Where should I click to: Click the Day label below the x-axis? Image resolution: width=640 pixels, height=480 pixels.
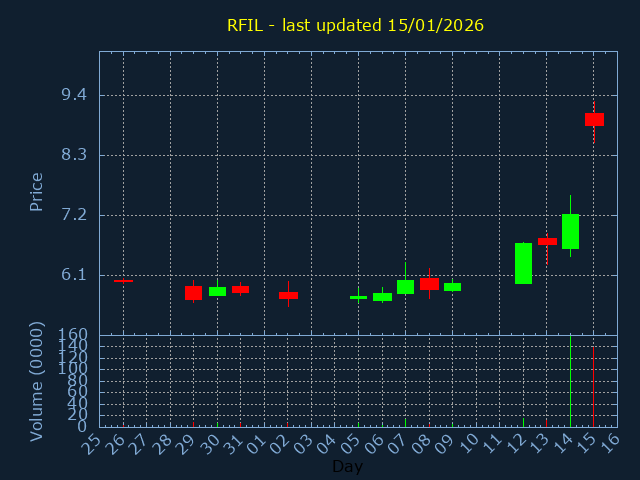coord(347,466)
